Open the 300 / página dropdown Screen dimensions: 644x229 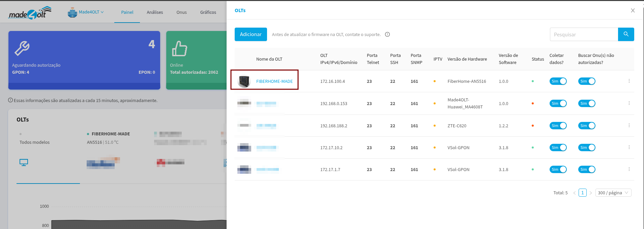point(613,193)
